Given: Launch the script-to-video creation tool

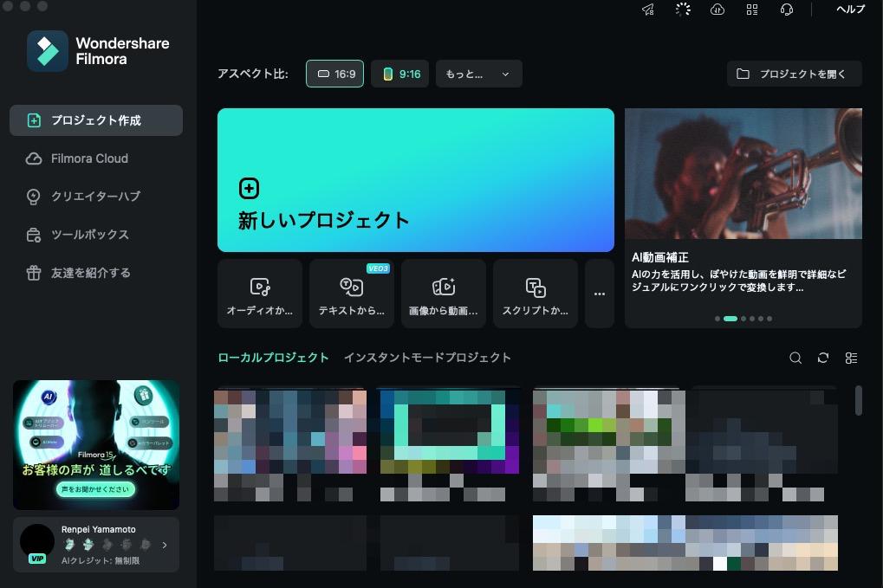Looking at the screenshot, I should click(x=535, y=293).
